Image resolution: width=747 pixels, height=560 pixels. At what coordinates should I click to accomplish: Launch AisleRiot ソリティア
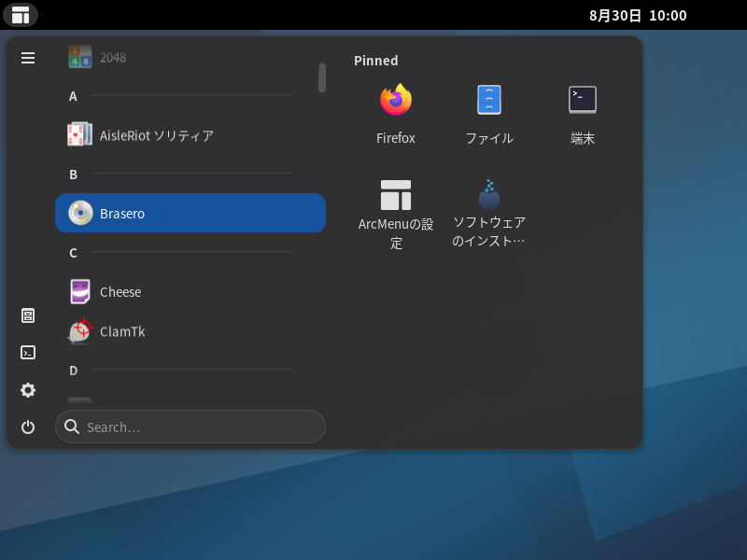click(190, 135)
